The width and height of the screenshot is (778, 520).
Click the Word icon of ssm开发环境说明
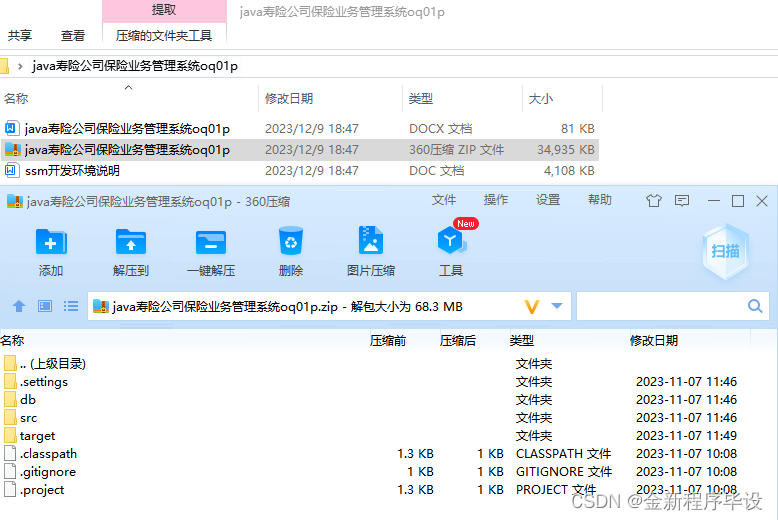pos(11,171)
